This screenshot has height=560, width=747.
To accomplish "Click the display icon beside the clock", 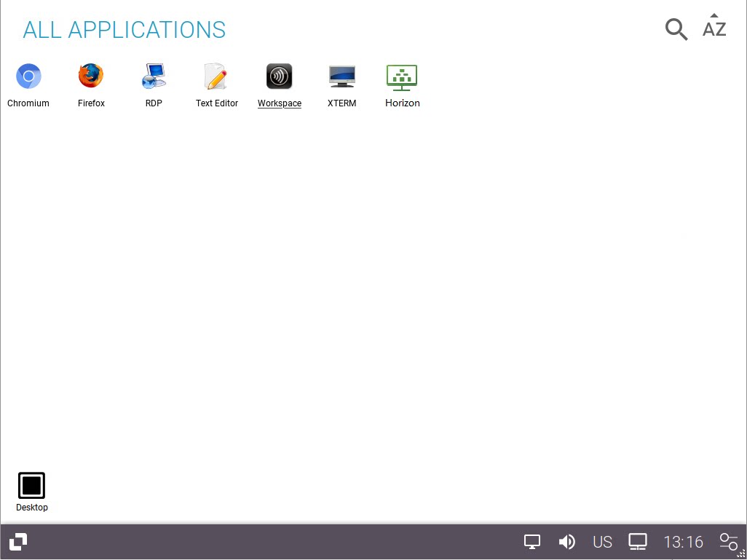I will tap(638, 542).
